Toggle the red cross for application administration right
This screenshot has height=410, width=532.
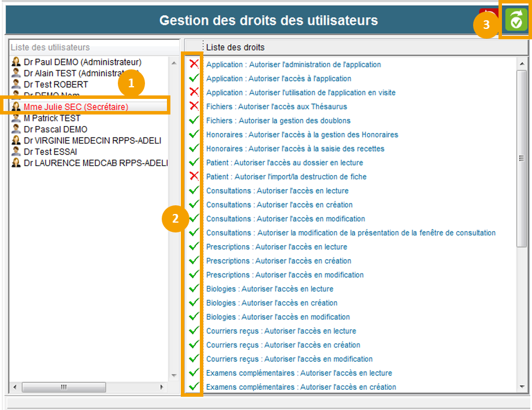194,64
